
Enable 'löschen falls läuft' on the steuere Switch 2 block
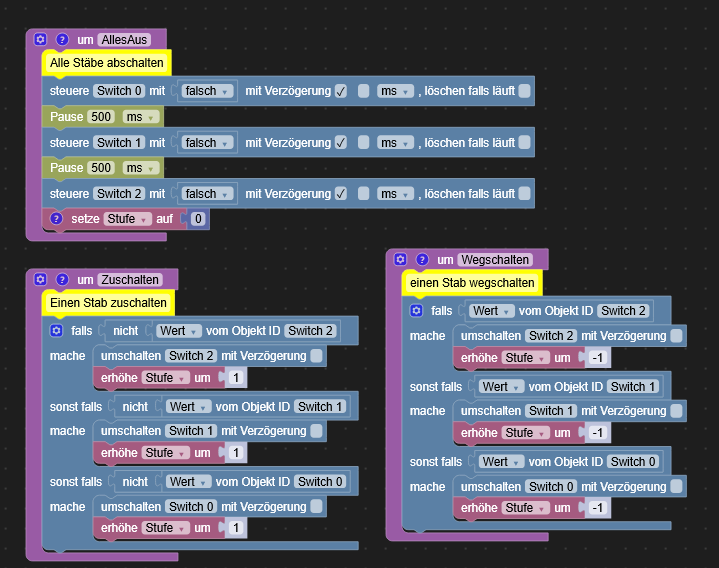tap(524, 193)
